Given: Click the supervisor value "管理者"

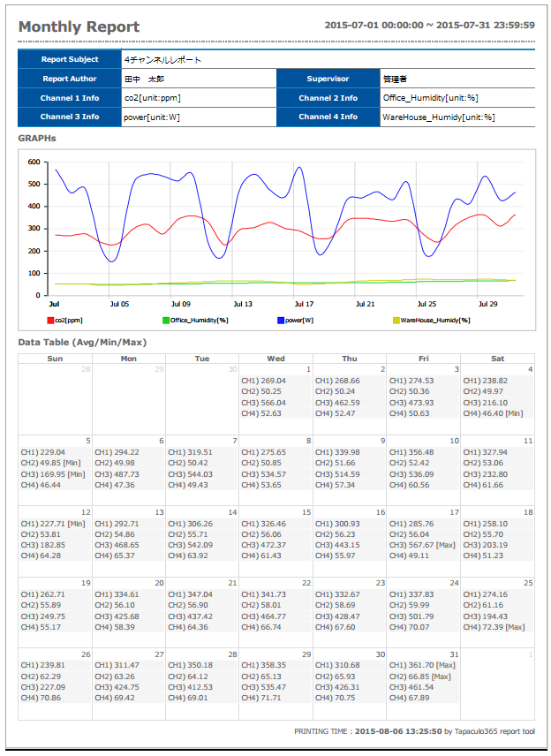Looking at the screenshot, I should pos(396,79).
